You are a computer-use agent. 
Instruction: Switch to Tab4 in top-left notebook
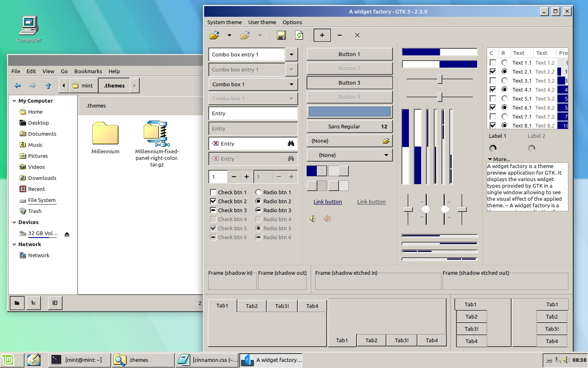312,306
